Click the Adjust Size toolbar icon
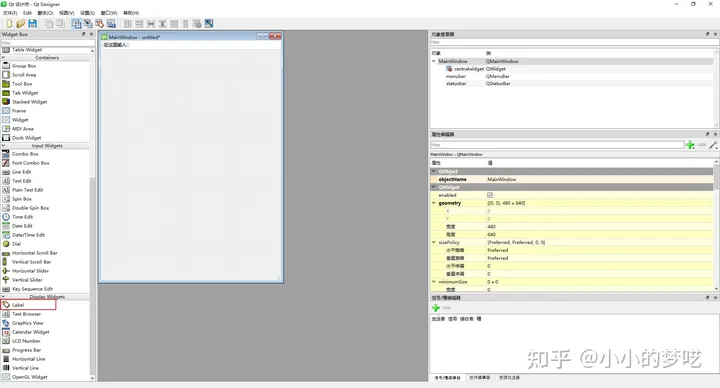720x388 pixels. pyautogui.click(x=209, y=23)
